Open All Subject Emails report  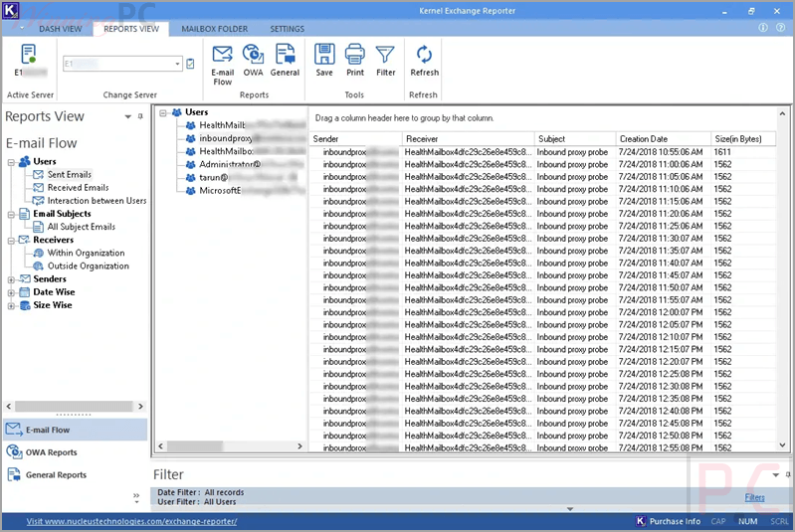click(82, 227)
